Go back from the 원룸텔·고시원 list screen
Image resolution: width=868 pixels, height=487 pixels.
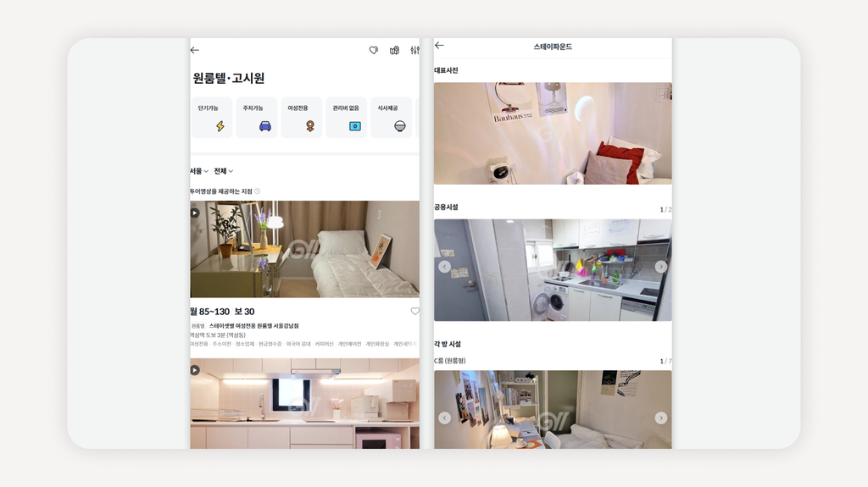pos(195,50)
